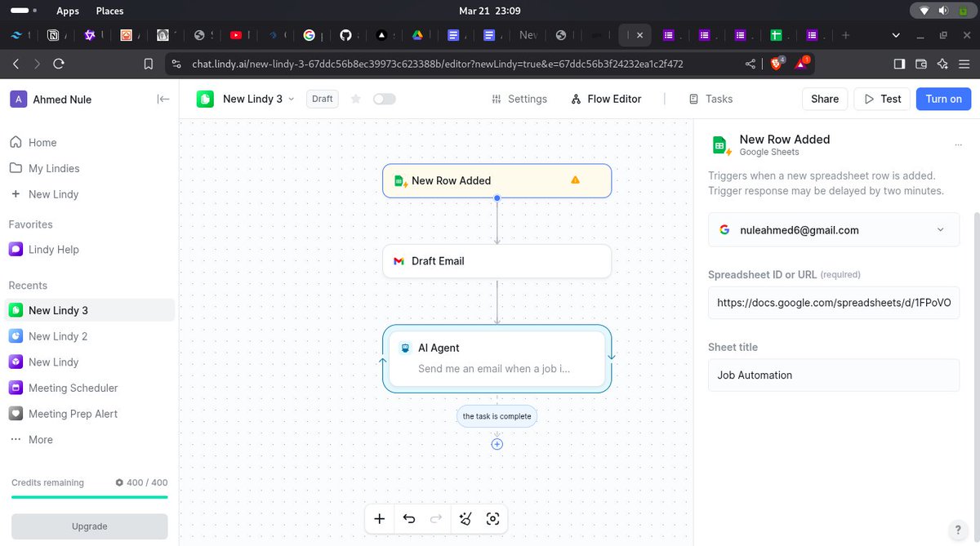The height and width of the screenshot is (546, 980).
Task: Create a New Lindy with the plus
Action: (x=16, y=194)
